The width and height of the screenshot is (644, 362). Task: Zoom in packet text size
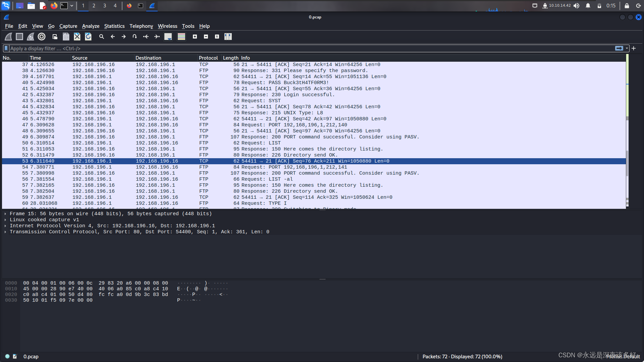195,37
